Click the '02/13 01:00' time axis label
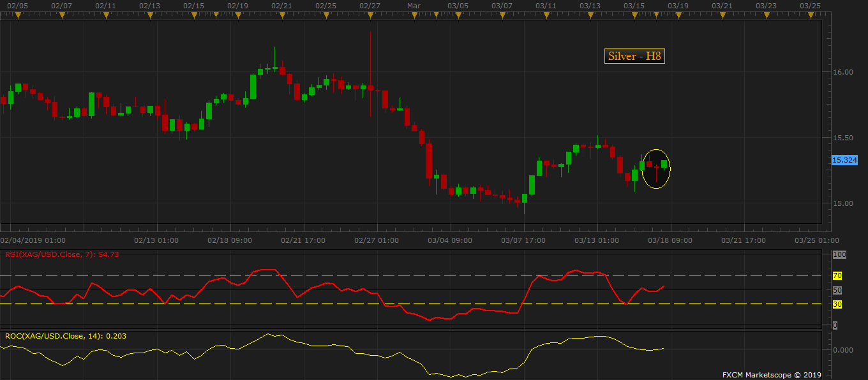Image resolution: width=868 pixels, height=380 pixels. [x=156, y=240]
